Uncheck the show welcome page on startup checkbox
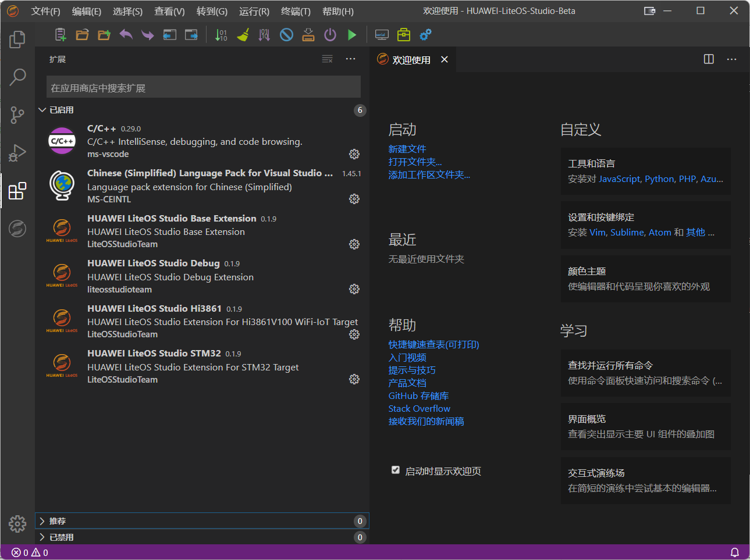Image resolution: width=750 pixels, height=560 pixels. click(x=396, y=470)
